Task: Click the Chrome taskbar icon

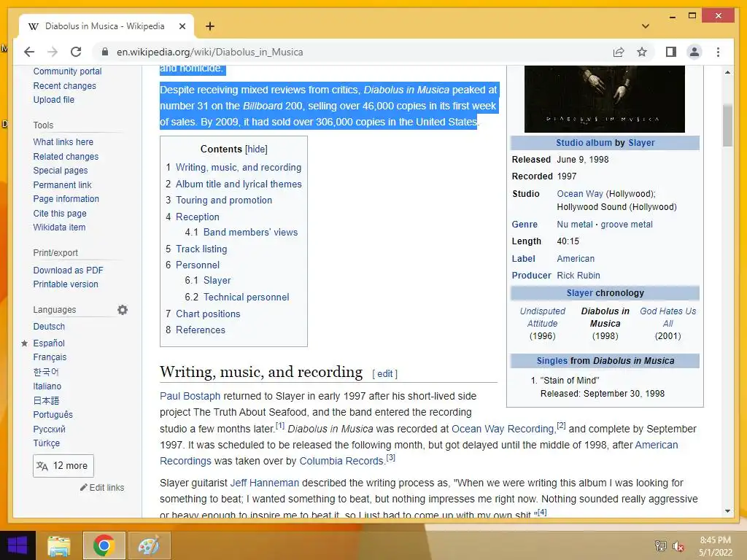Action: click(x=104, y=545)
